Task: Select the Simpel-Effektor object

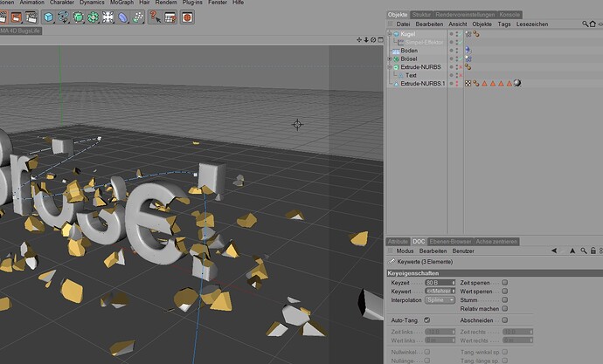Action: click(x=424, y=42)
